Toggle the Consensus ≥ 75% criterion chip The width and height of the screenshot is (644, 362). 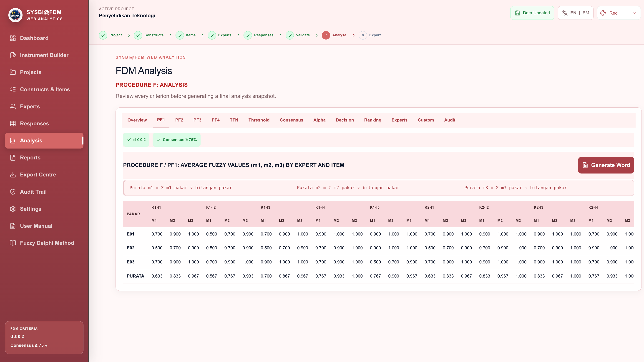(176, 140)
